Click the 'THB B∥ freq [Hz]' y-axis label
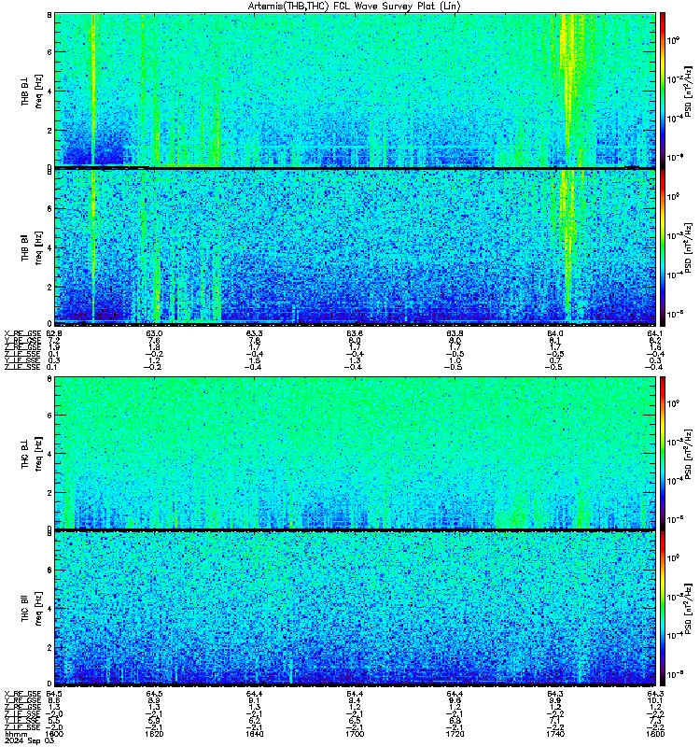This screenshot has height=747, width=700. tap(32, 247)
